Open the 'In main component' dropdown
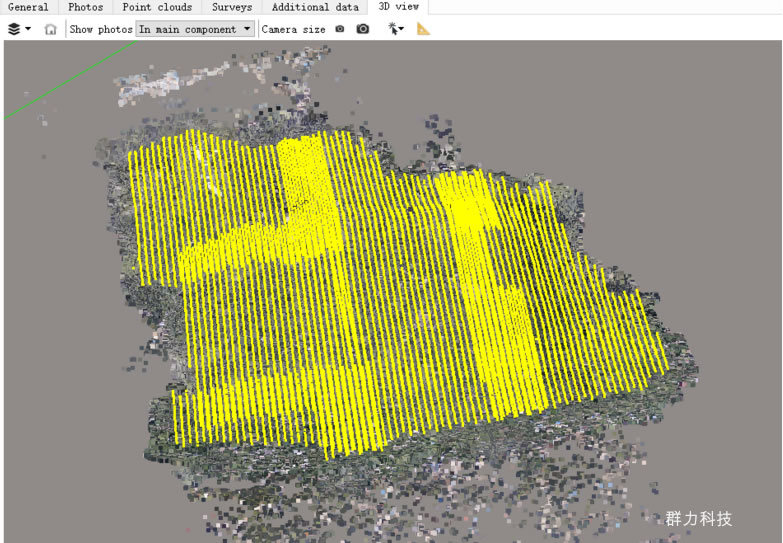 coord(195,29)
